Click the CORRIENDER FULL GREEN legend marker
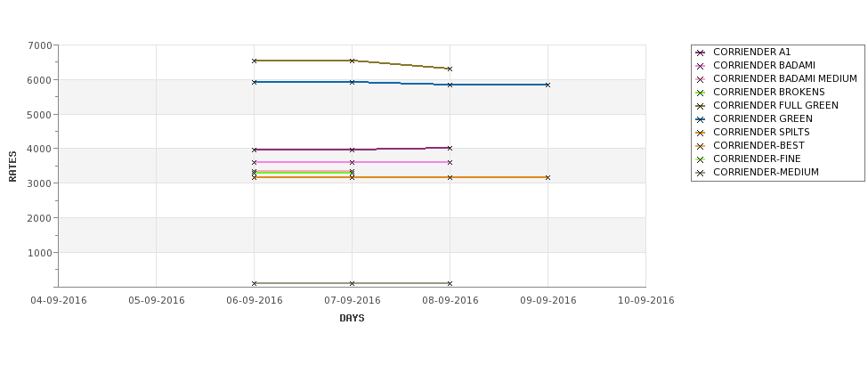868x382 pixels. point(701,106)
